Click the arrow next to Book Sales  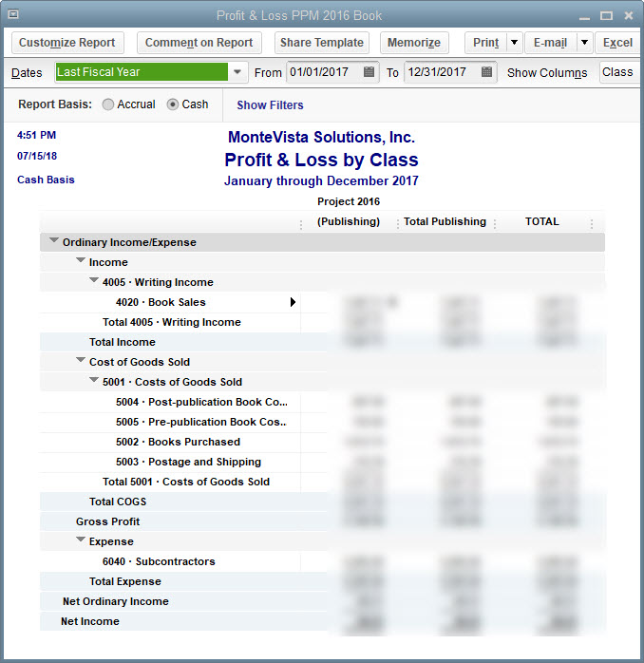pos(293,302)
